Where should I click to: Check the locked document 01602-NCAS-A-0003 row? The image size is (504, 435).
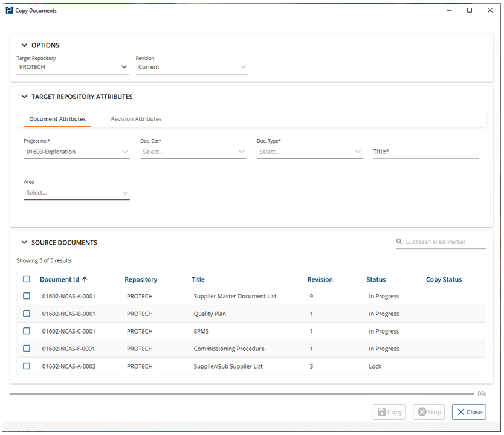pyautogui.click(x=26, y=366)
